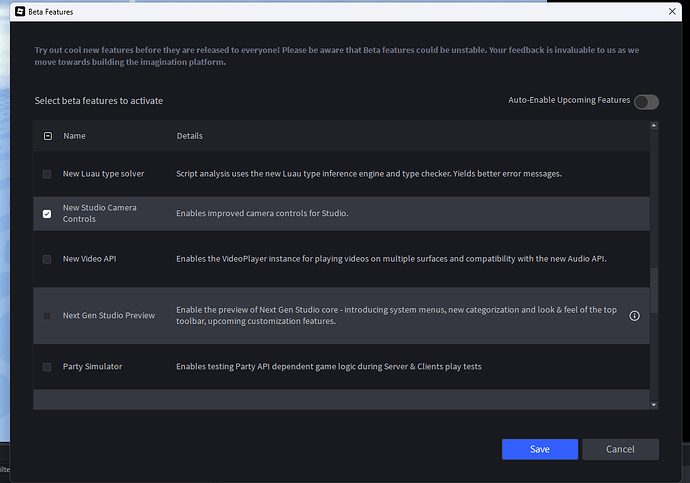Check the Next Gen Studio Preview checkbox
The image size is (690, 483).
point(47,316)
